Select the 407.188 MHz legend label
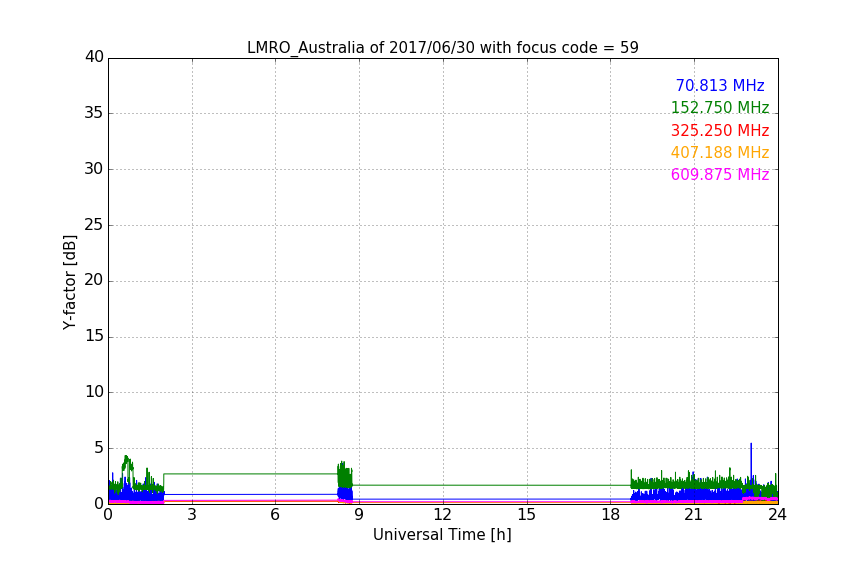Image resolution: width=864 pixels, height=576 pixels. [x=720, y=153]
